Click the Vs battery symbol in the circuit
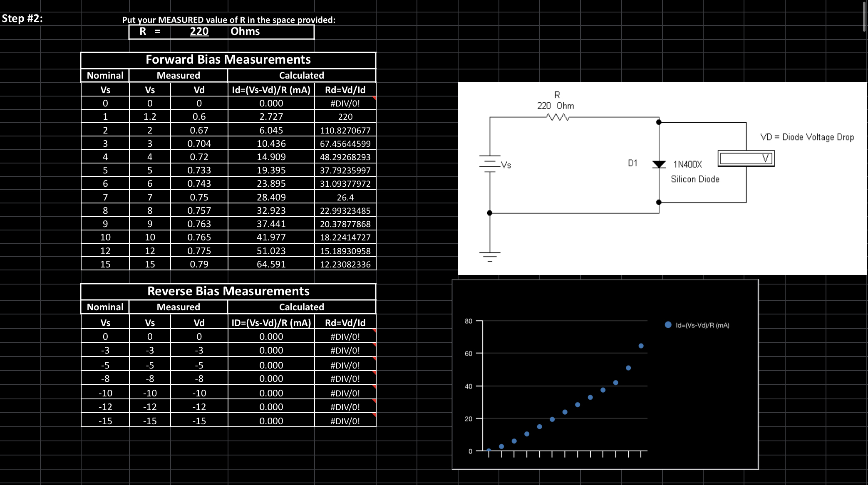Screen dimensions: 868x485 (490, 163)
